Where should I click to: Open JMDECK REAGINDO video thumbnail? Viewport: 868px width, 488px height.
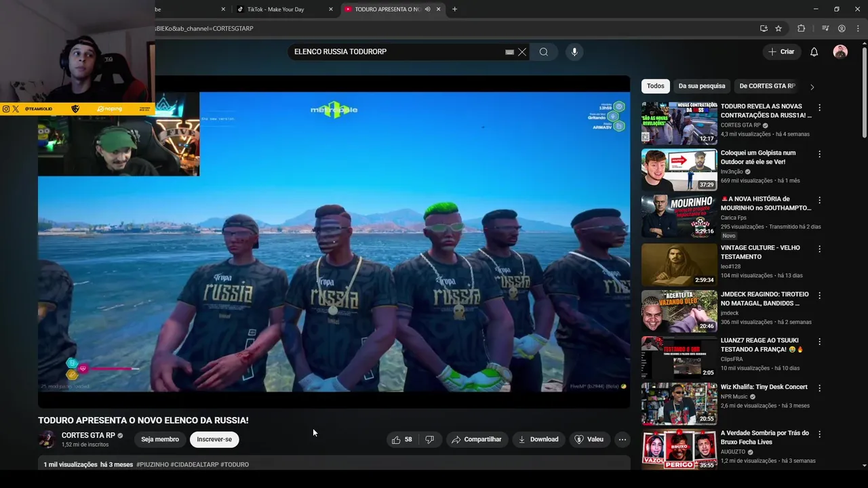tap(679, 311)
